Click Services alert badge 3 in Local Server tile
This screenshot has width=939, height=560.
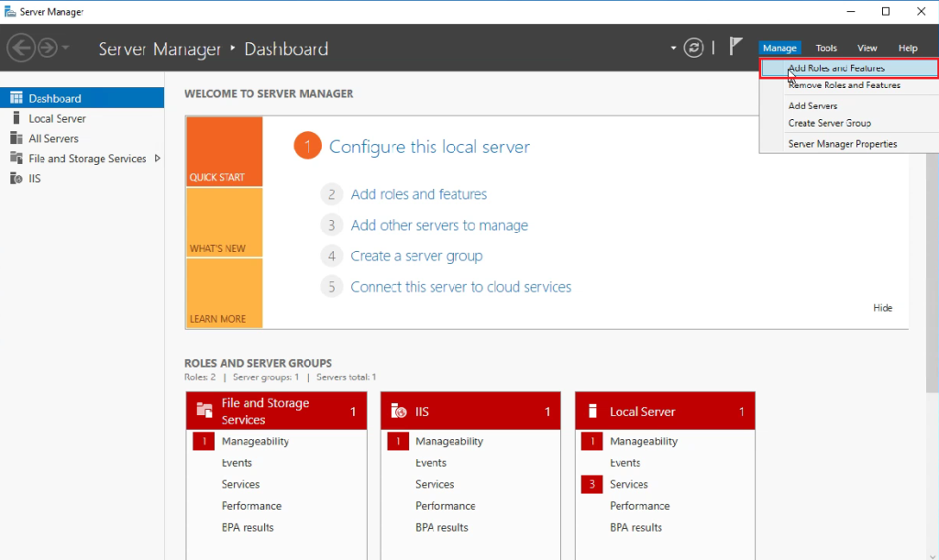point(591,485)
